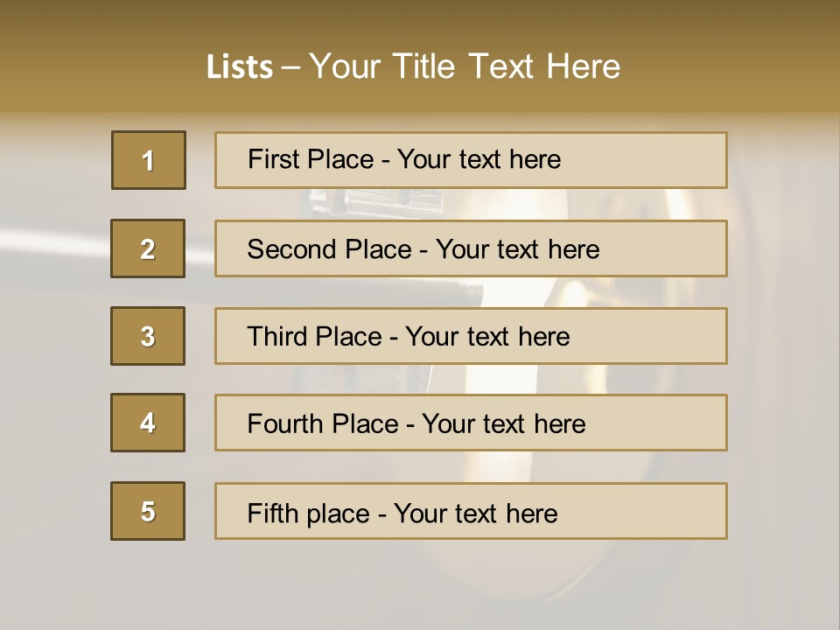Choose the number 5 box
The image size is (840, 630).
(x=148, y=511)
